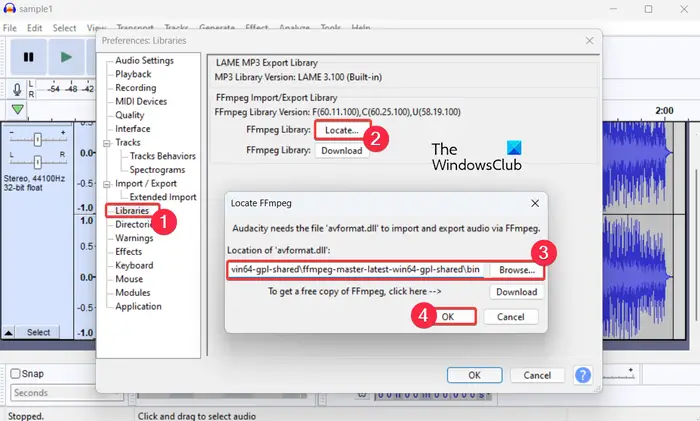Select Keyboard preferences category
The image size is (700, 421).
[x=134, y=266]
